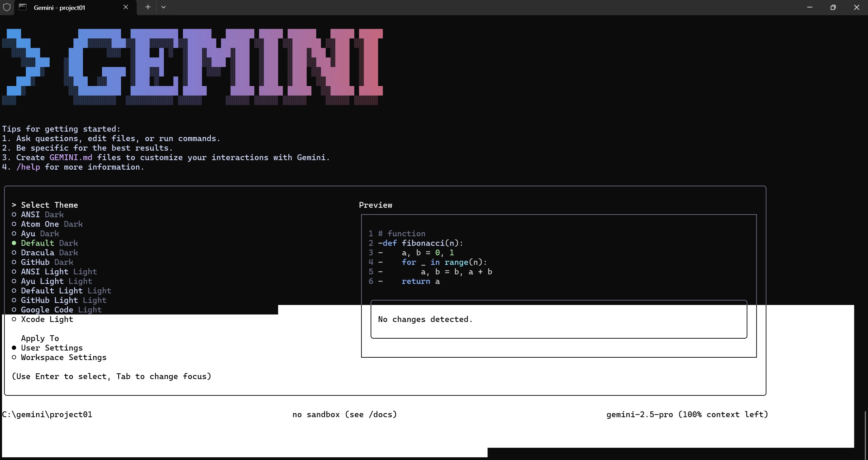Restore down the terminal window
The image size is (868, 460).
tap(833, 7)
